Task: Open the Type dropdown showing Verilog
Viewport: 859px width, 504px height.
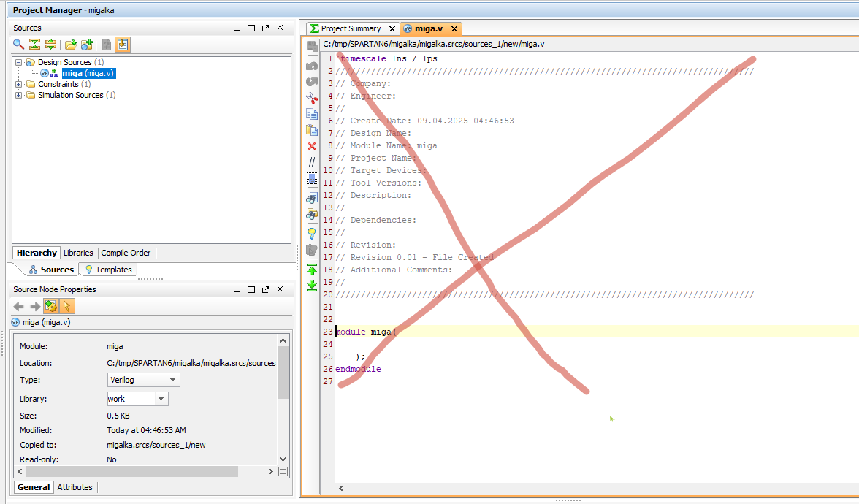Action: (143, 380)
